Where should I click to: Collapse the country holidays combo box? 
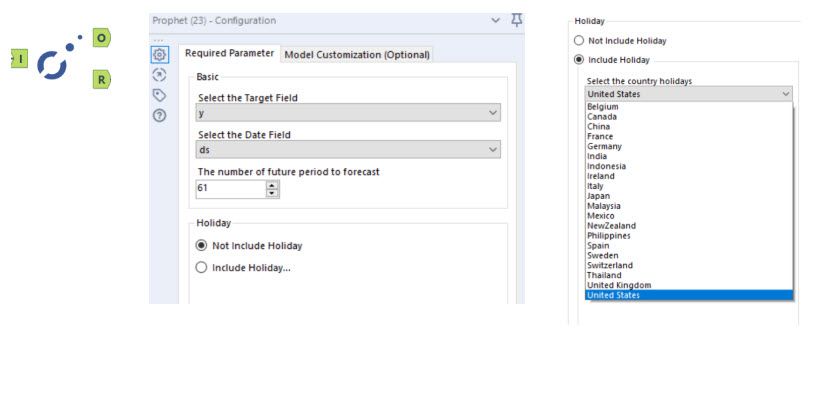click(785, 94)
